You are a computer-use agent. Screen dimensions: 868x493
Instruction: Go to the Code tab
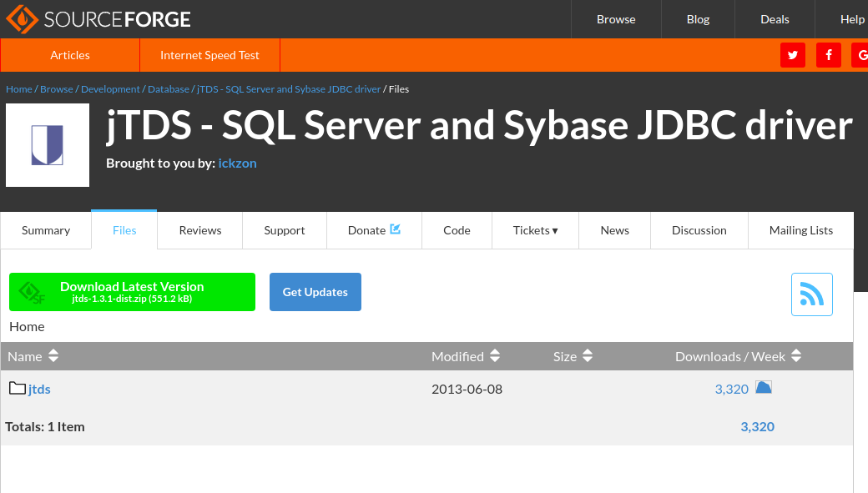[457, 230]
